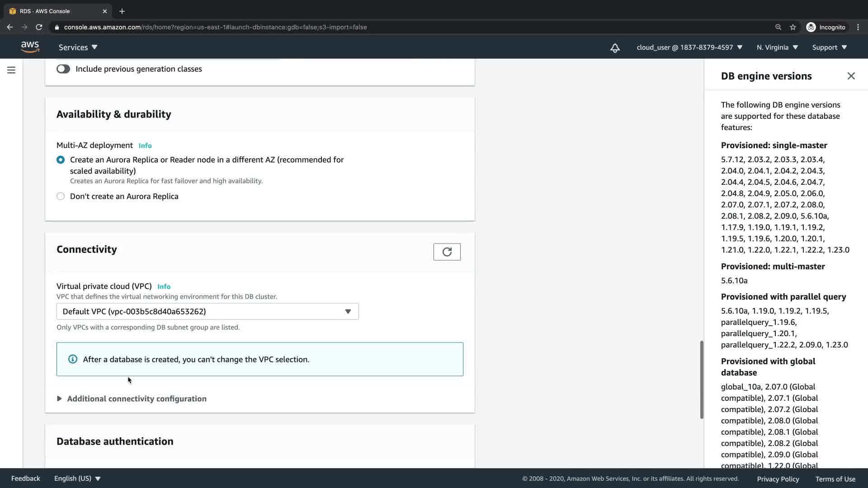Open the Services menu
Viewport: 868px width, 488px height.
tap(78, 47)
